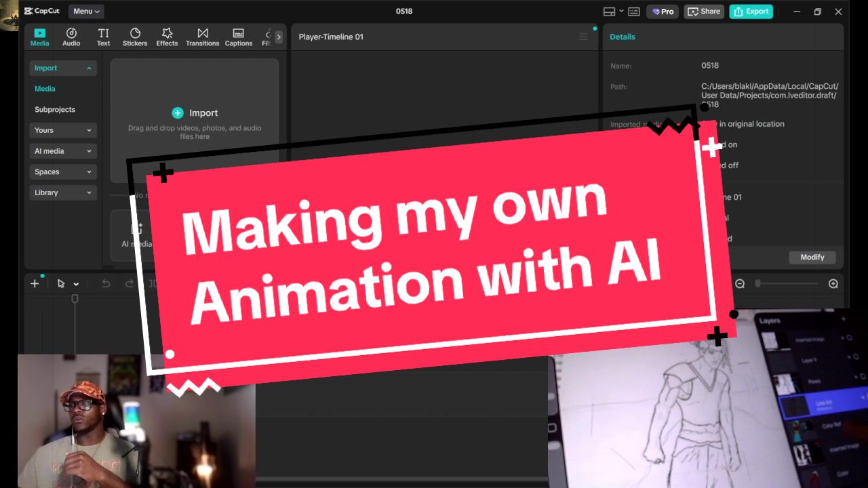Click the Player-Timeline 01 title
This screenshot has width=868, height=488.
point(331,37)
